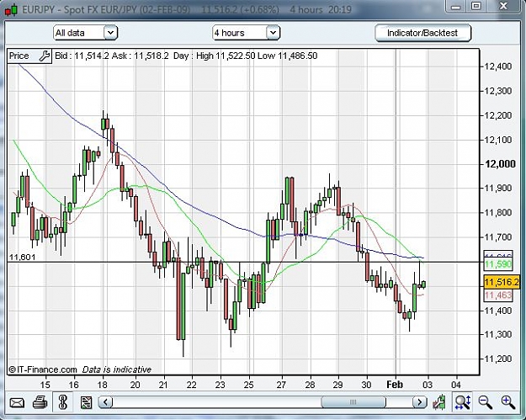Click the Price label on chart

tap(19, 56)
